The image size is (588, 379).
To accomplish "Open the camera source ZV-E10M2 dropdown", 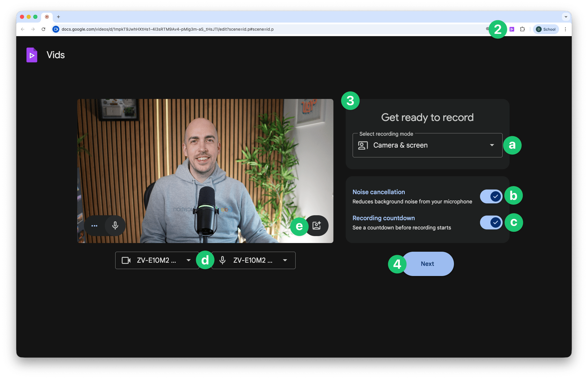I will coord(157,260).
